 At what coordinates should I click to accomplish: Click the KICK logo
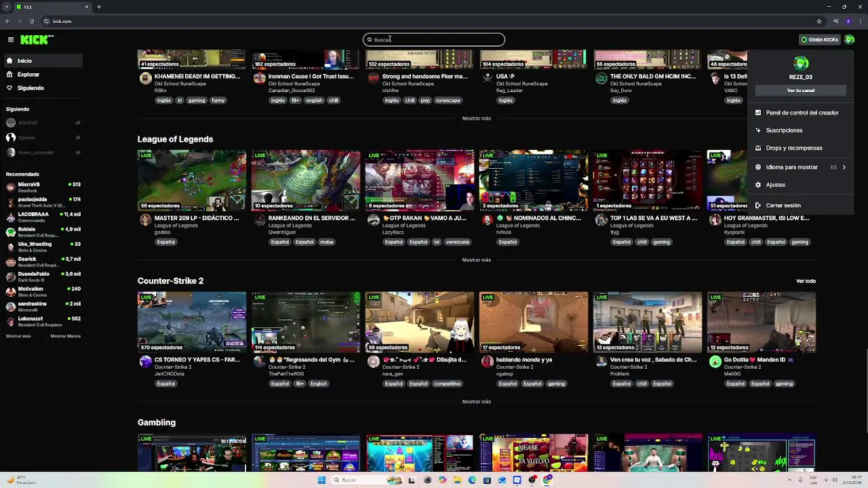pos(34,40)
